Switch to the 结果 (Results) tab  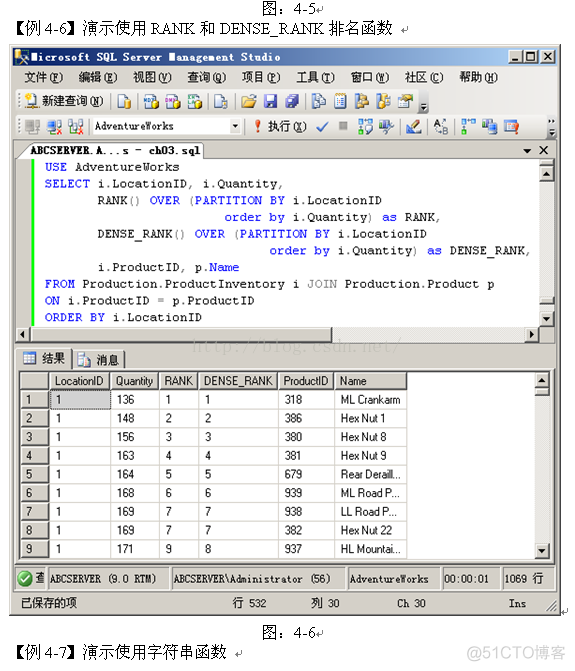44,359
